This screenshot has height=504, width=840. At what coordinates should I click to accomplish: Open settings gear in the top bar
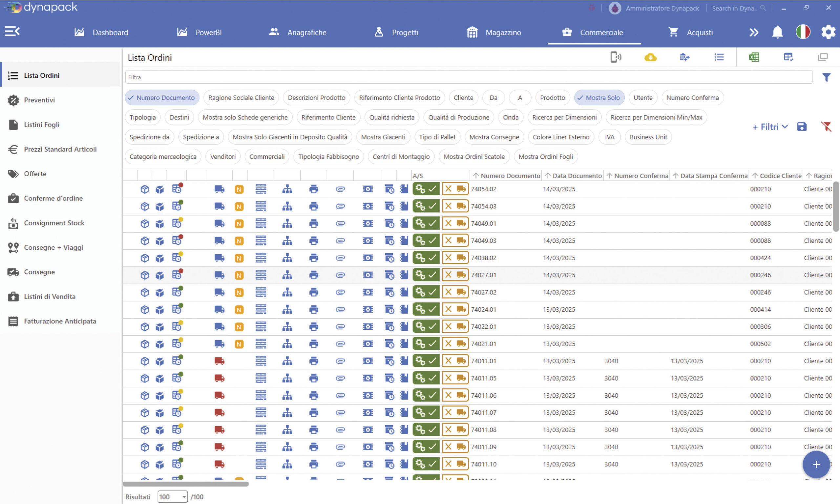(828, 32)
